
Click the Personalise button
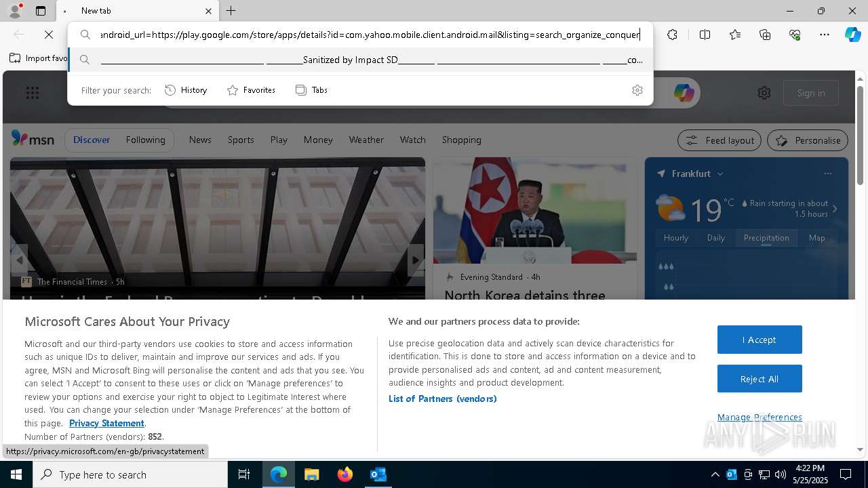808,140
